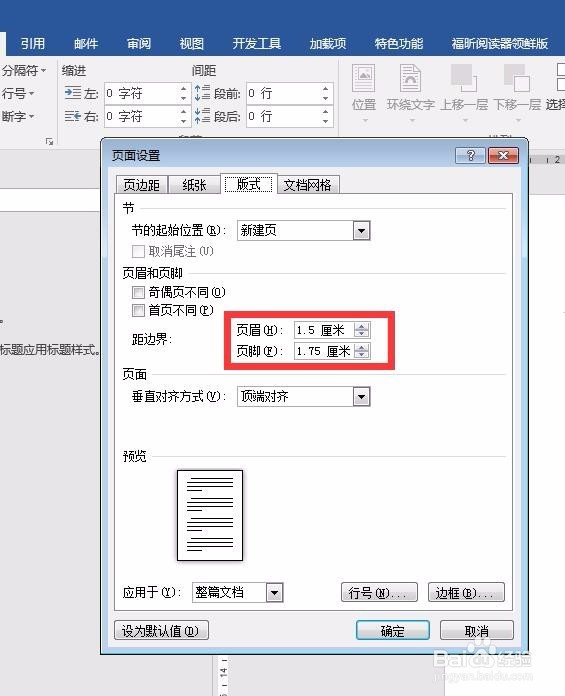The width and height of the screenshot is (565, 696).
Task: Open 节的起始位置 dropdown
Action: click(361, 231)
